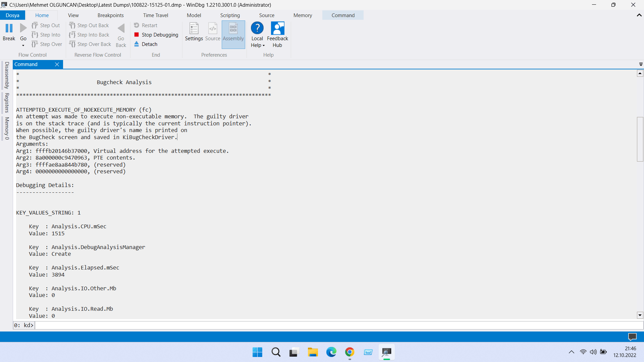The width and height of the screenshot is (644, 362).
Task: Open the window options dropdown arrow
Action: point(641,64)
